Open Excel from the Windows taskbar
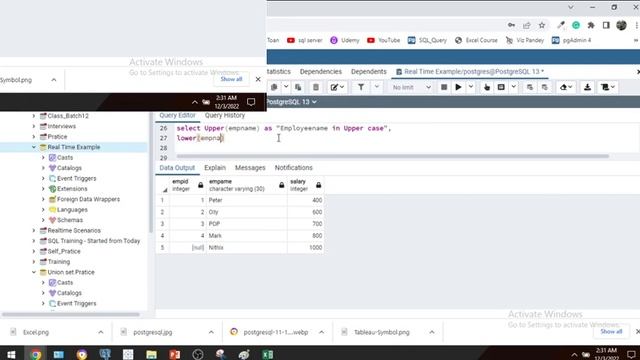 coord(268,354)
